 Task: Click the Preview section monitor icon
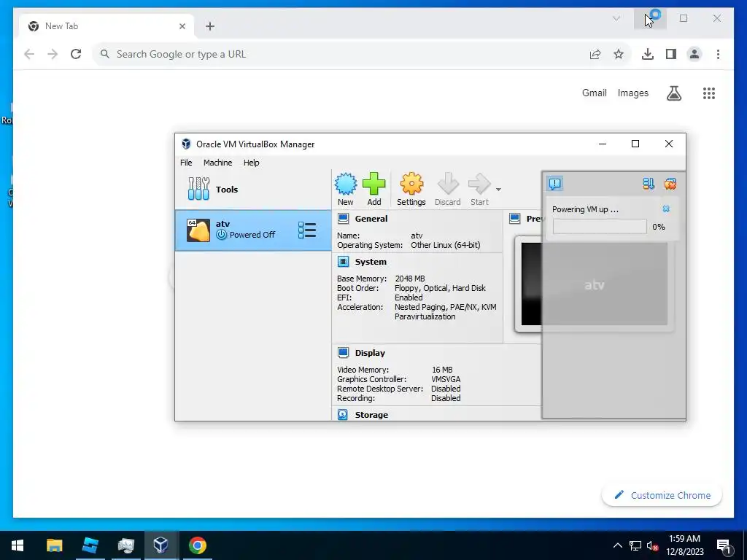(514, 219)
